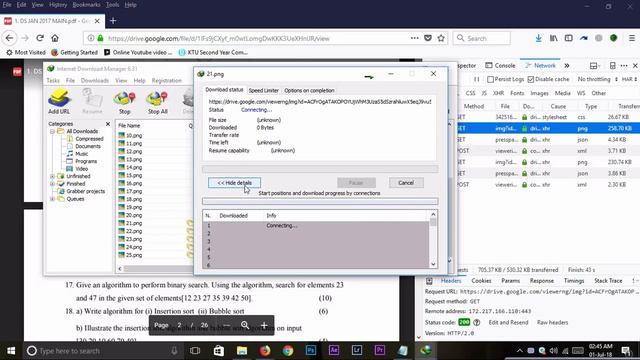Select the Compressed category in IDM
640x360 pixels.
tap(85, 139)
